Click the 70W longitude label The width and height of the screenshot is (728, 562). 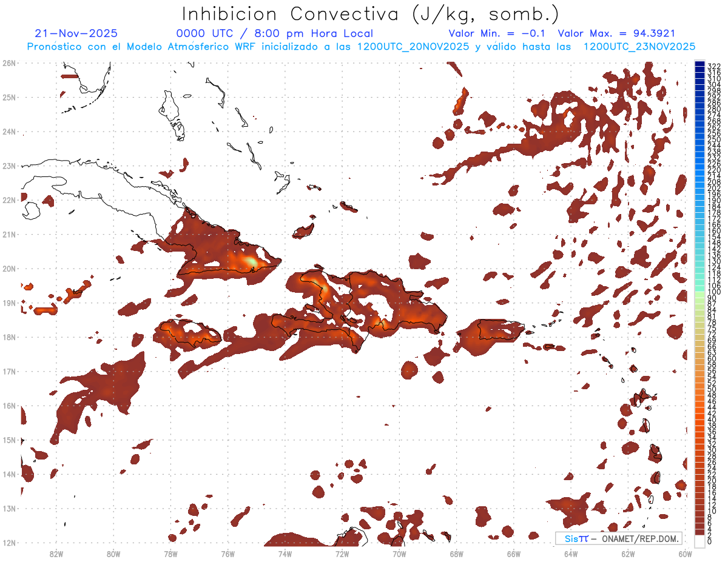(399, 553)
